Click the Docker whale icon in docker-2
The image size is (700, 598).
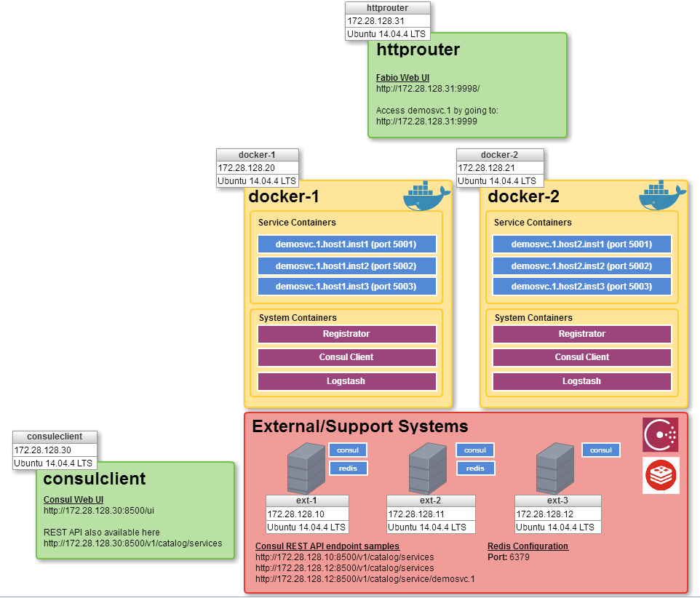662,196
